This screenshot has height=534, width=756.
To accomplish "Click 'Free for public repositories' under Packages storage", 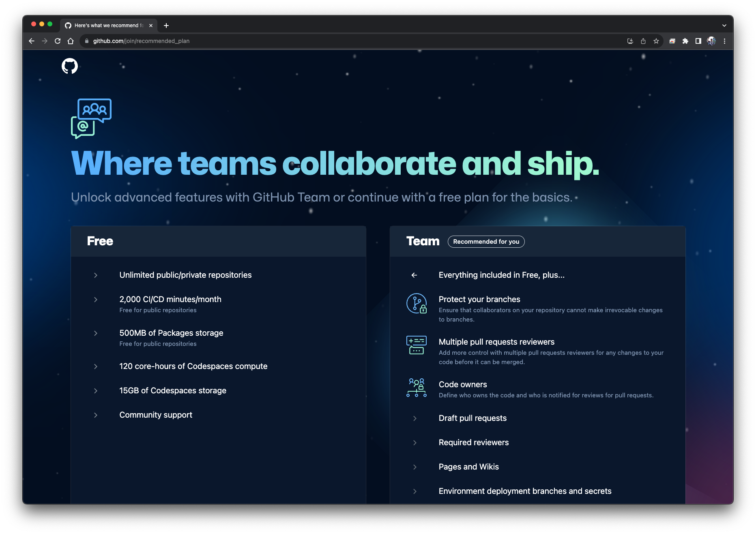I will tap(158, 344).
